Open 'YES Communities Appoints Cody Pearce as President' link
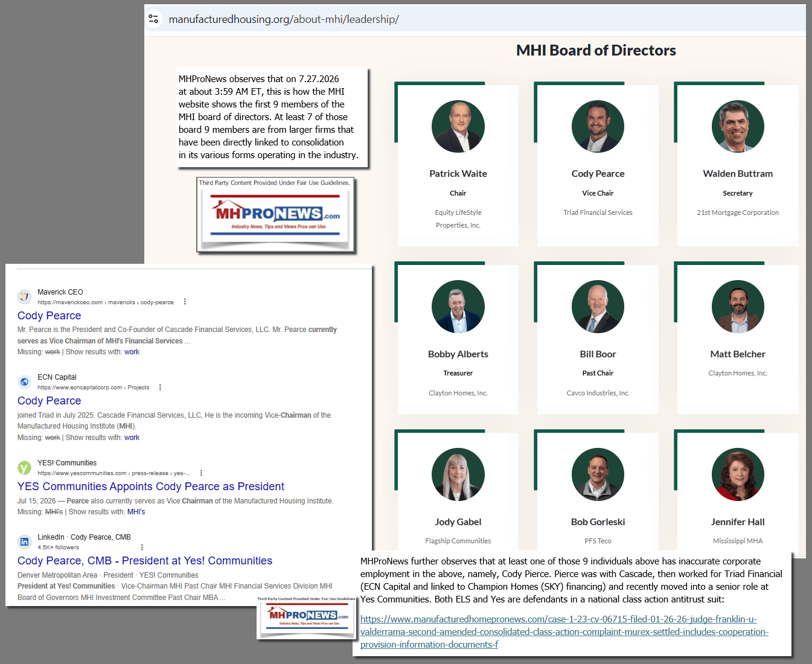812x664 pixels. coord(150,487)
